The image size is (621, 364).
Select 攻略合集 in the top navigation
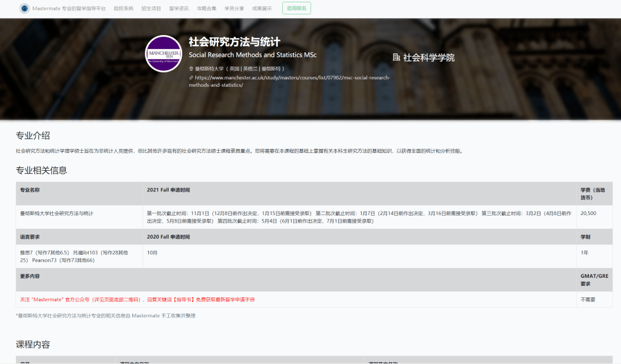pyautogui.click(x=207, y=8)
